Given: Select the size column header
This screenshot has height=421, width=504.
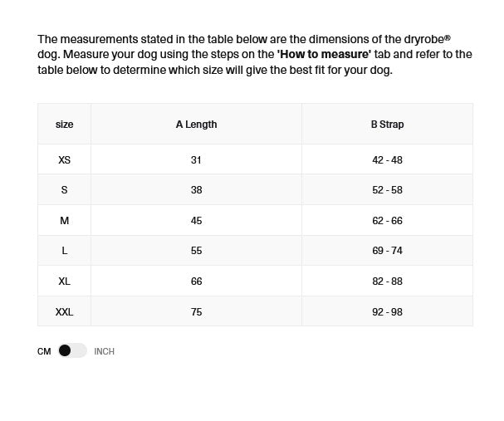Looking at the screenshot, I should [64, 125].
